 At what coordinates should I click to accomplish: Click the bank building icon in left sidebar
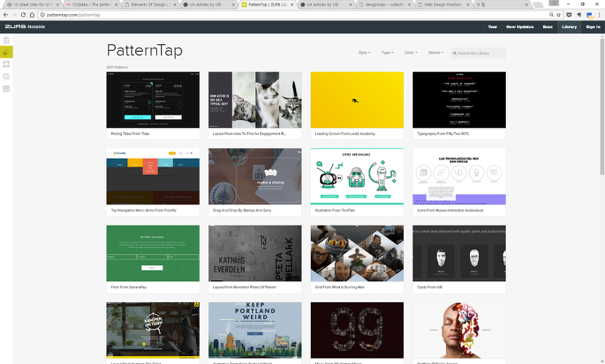pos(6,41)
